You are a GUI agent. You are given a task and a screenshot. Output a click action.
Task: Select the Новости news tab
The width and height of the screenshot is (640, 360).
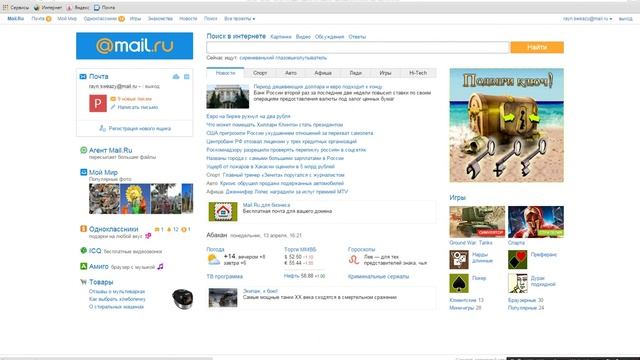pyautogui.click(x=225, y=73)
